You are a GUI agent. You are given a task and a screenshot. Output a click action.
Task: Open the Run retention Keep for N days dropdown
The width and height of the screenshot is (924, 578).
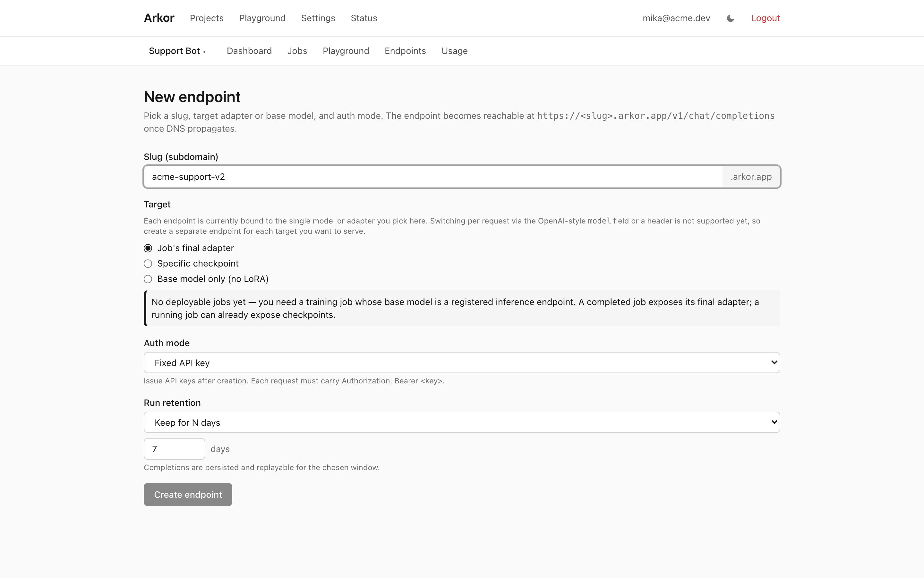(x=462, y=422)
